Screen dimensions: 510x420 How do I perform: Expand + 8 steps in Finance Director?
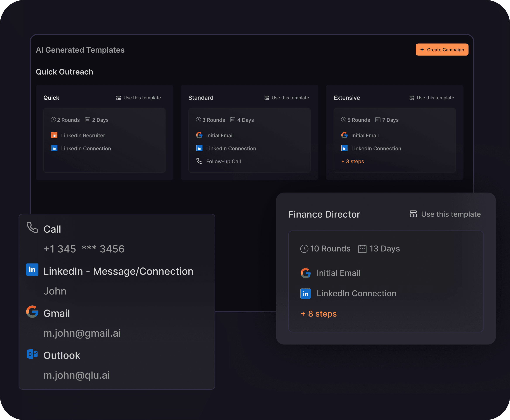[x=319, y=314]
